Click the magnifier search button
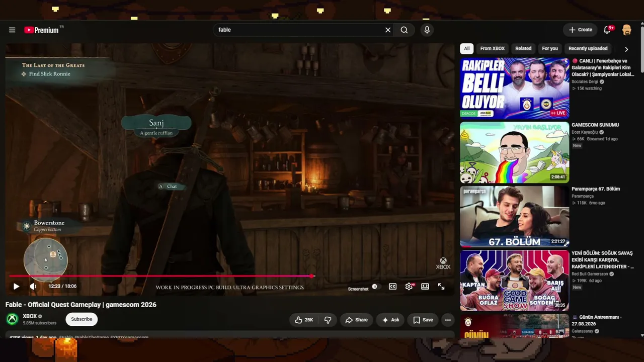Viewport: 644px width, 362px height. click(404, 30)
